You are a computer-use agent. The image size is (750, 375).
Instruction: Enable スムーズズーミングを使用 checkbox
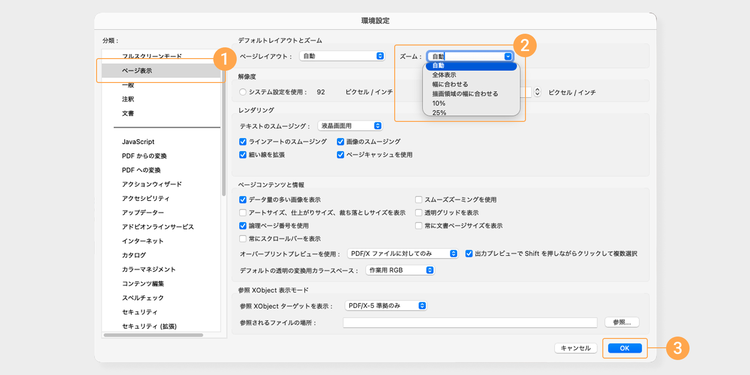click(419, 199)
